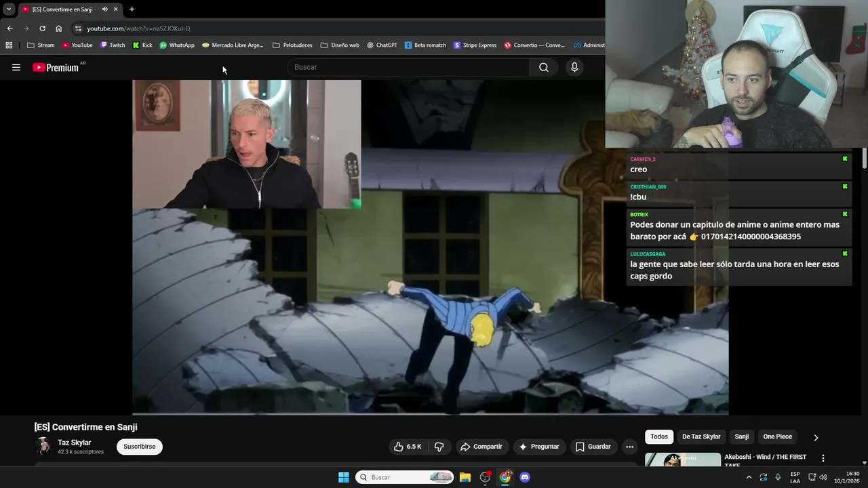The width and height of the screenshot is (868, 488).
Task: Open the Taz Skylar channel name
Action: point(75,443)
